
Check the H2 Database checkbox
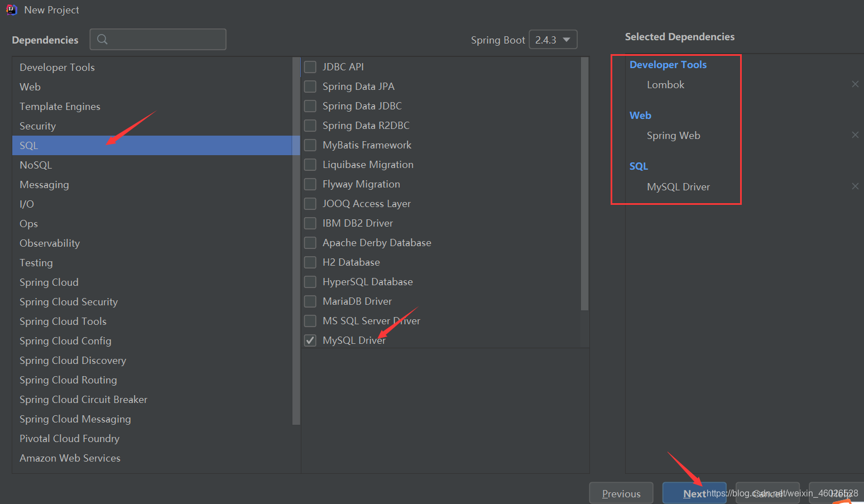[310, 262]
